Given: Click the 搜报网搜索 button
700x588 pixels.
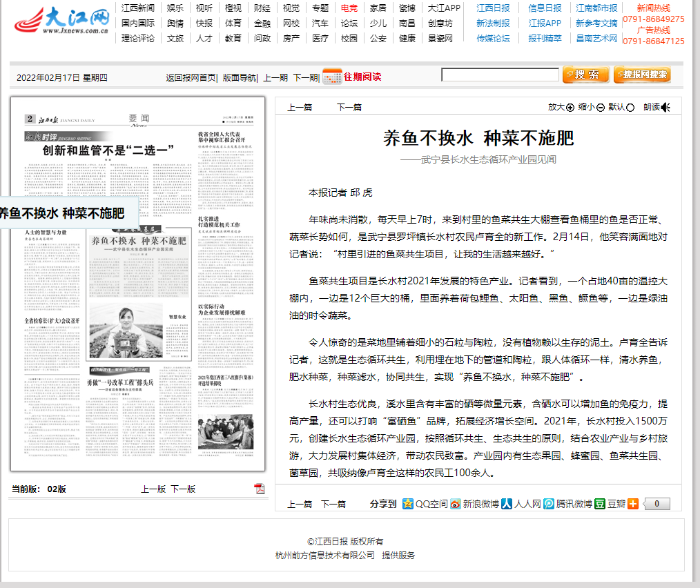Looking at the screenshot, I should [x=643, y=75].
